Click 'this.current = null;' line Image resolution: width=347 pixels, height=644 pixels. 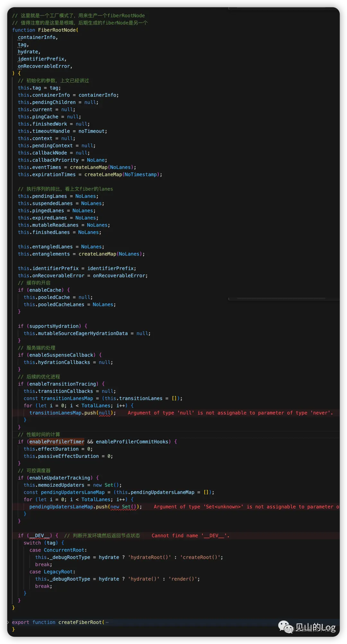click(x=47, y=109)
